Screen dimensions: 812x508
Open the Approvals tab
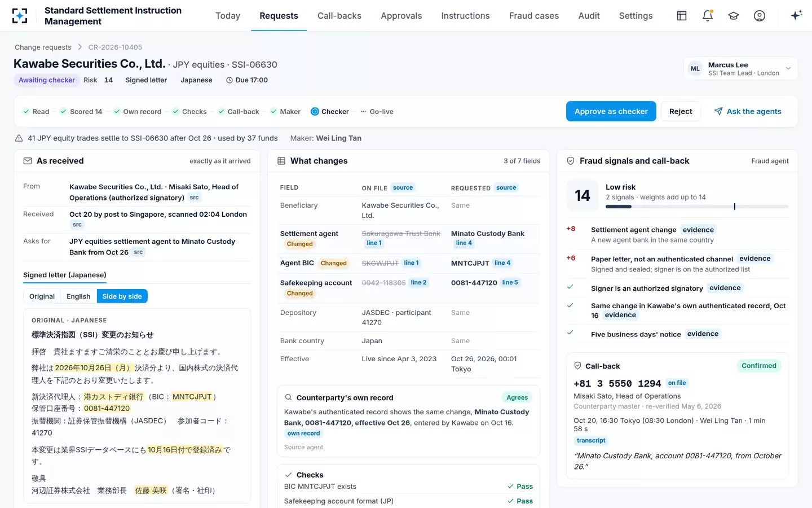click(x=401, y=16)
